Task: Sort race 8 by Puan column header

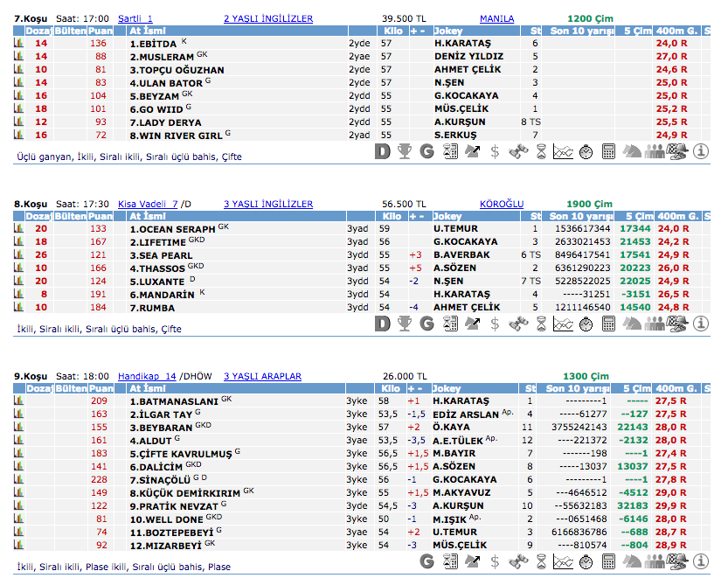Action: (x=101, y=216)
